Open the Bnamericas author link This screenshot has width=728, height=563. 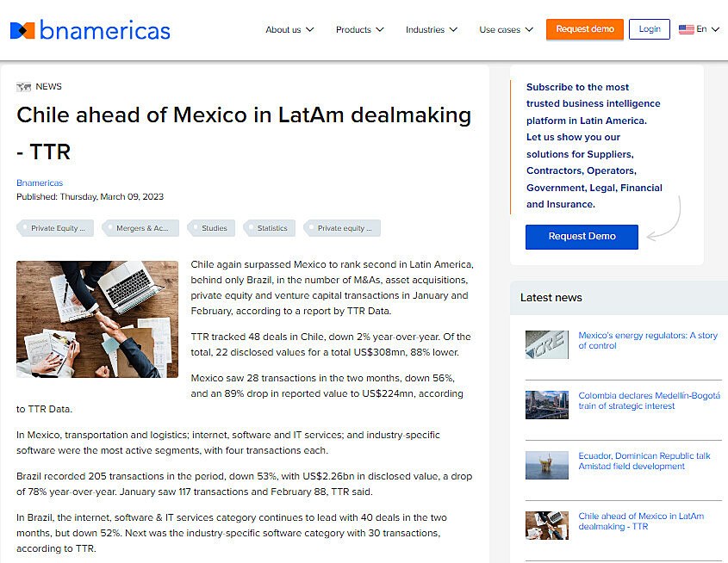point(40,183)
